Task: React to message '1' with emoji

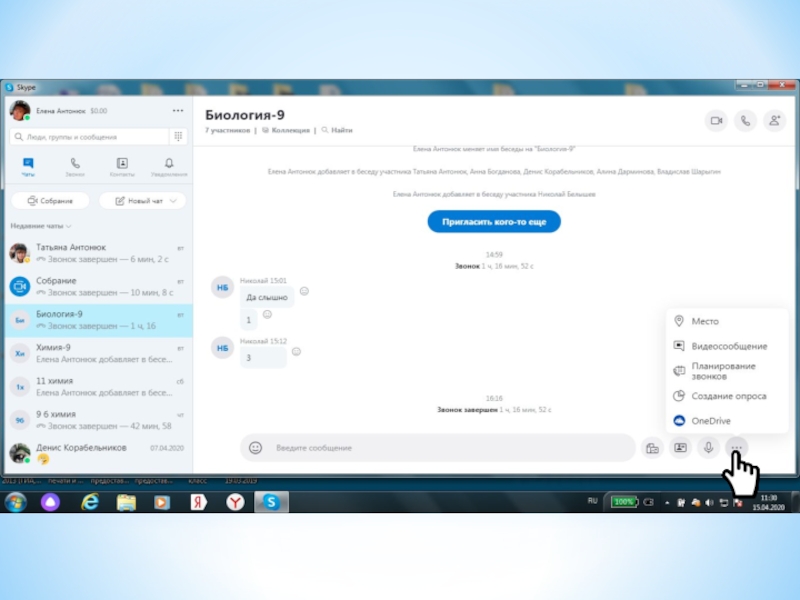Action: pyautogui.click(x=267, y=315)
